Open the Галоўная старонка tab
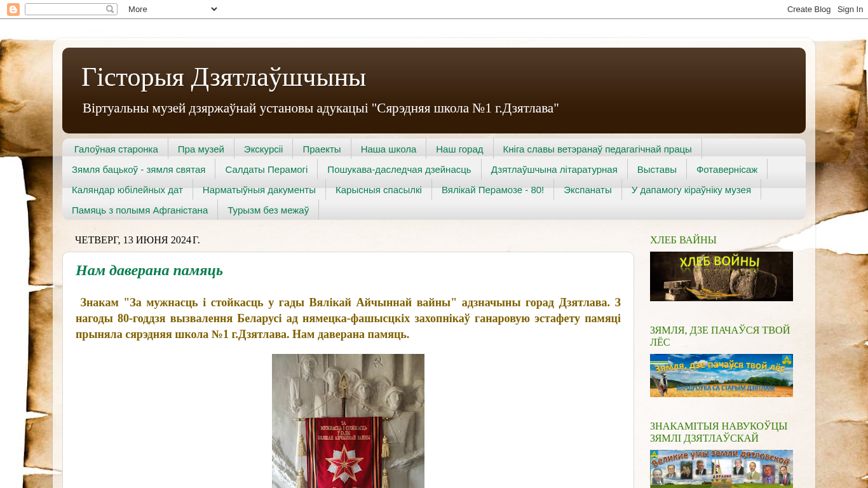This screenshot has height=488, width=868. (116, 149)
